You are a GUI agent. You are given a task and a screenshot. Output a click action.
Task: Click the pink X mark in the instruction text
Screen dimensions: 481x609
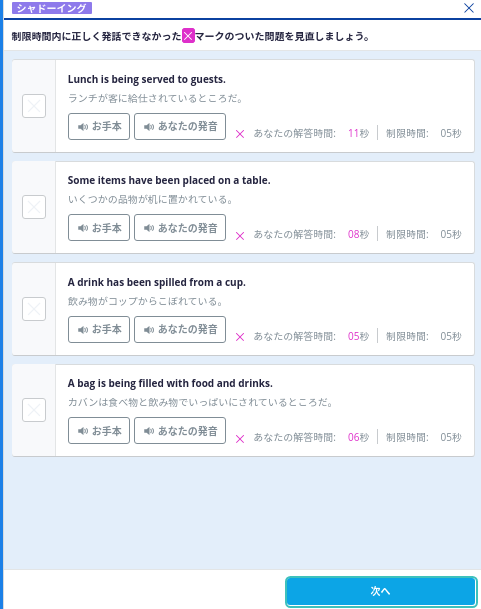point(188,36)
